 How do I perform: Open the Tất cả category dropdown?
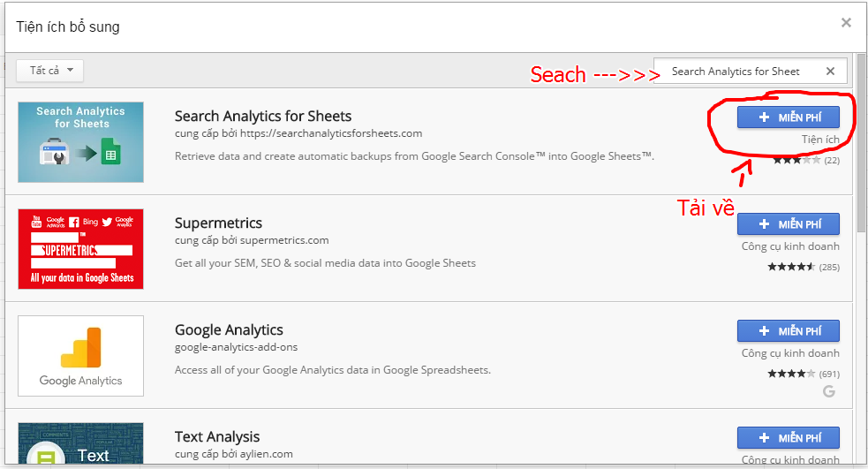pyautogui.click(x=49, y=71)
